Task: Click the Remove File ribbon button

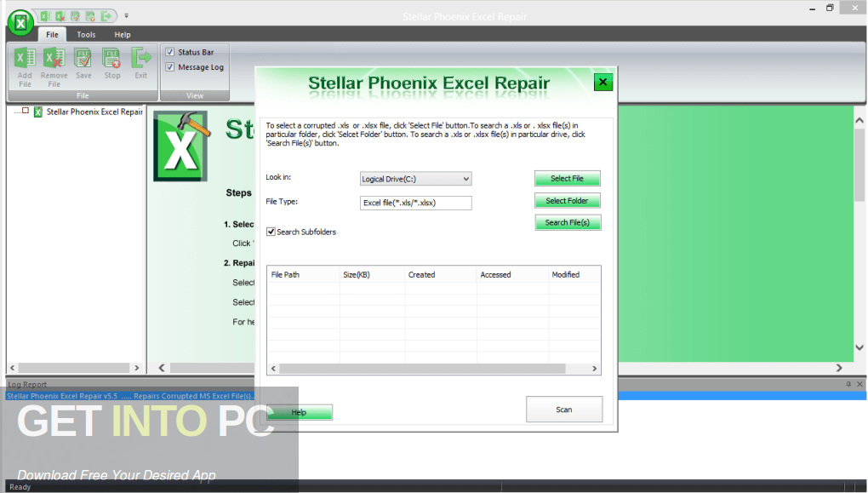Action: (x=54, y=67)
